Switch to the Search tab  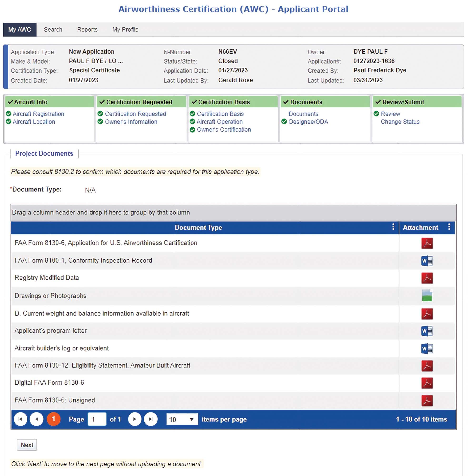point(53,30)
